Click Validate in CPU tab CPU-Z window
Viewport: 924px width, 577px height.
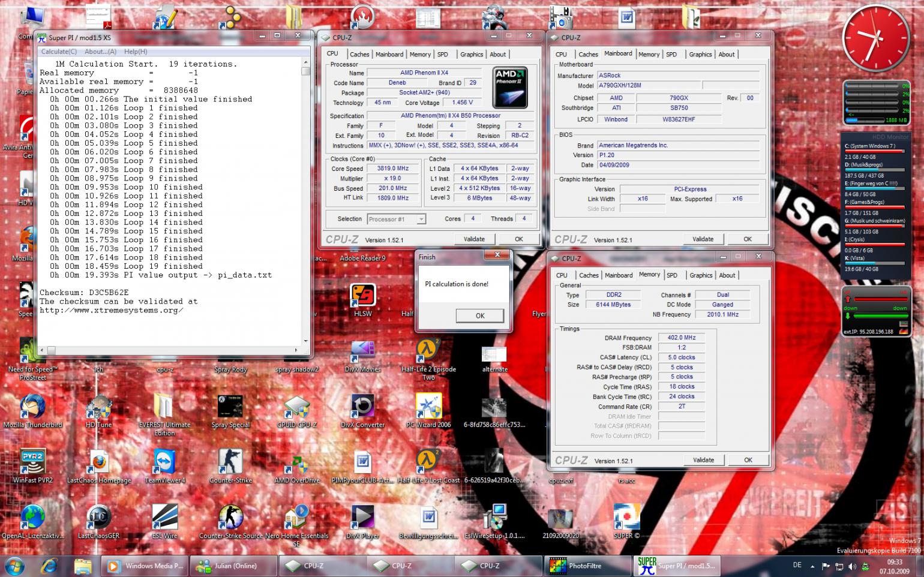coord(474,239)
